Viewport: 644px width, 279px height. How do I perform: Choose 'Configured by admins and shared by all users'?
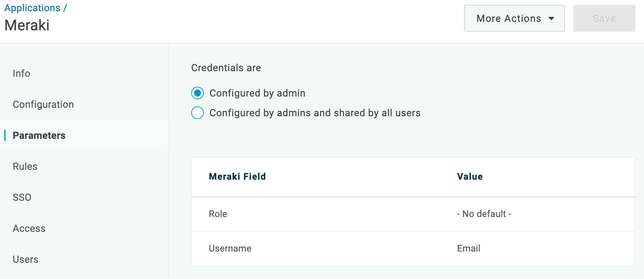tap(198, 113)
